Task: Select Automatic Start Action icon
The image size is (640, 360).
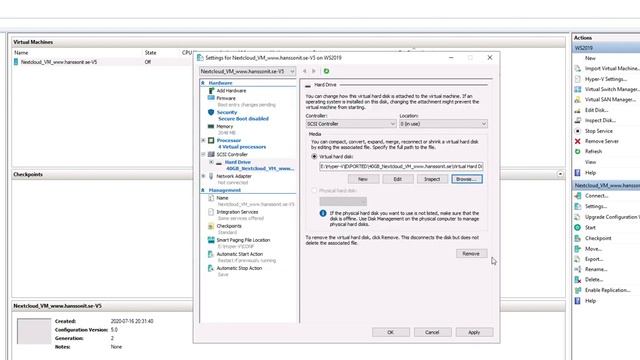Action: 211,254
